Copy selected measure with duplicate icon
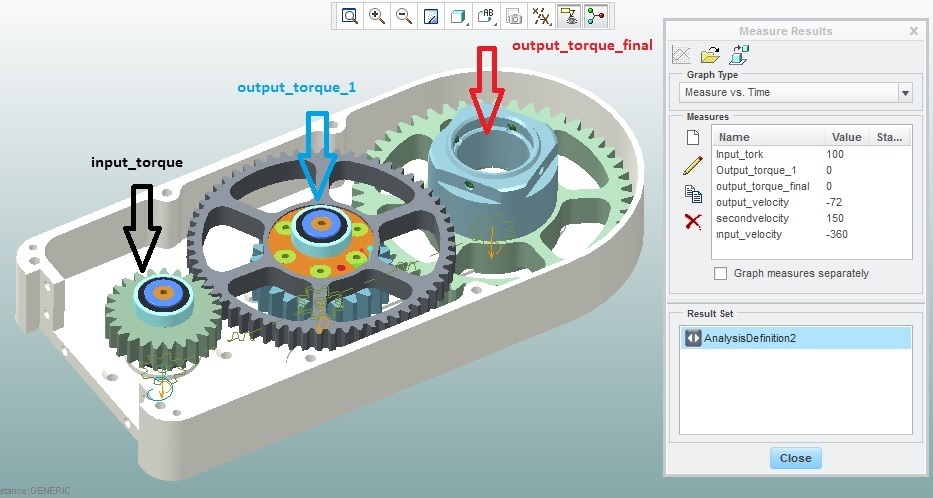Image resolution: width=933 pixels, height=498 pixels. [x=693, y=193]
